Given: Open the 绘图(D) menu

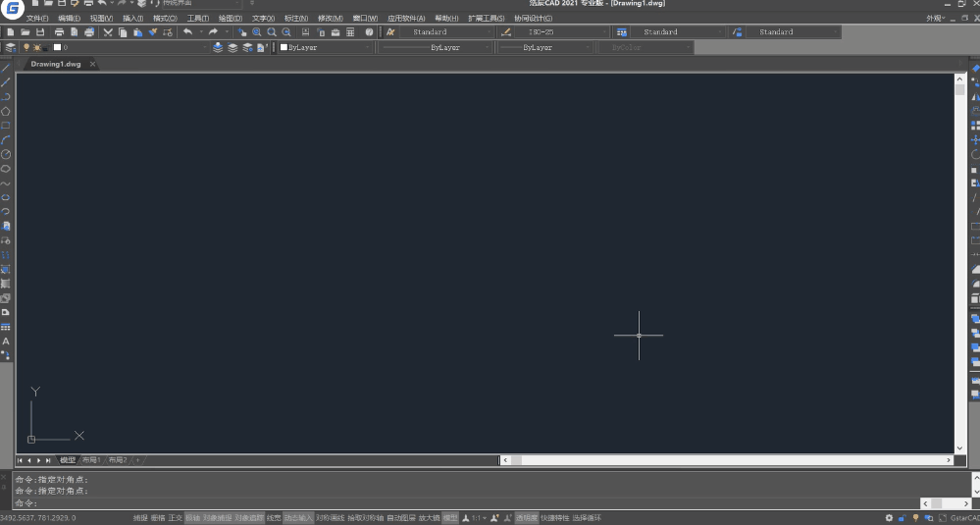Looking at the screenshot, I should click(230, 18).
